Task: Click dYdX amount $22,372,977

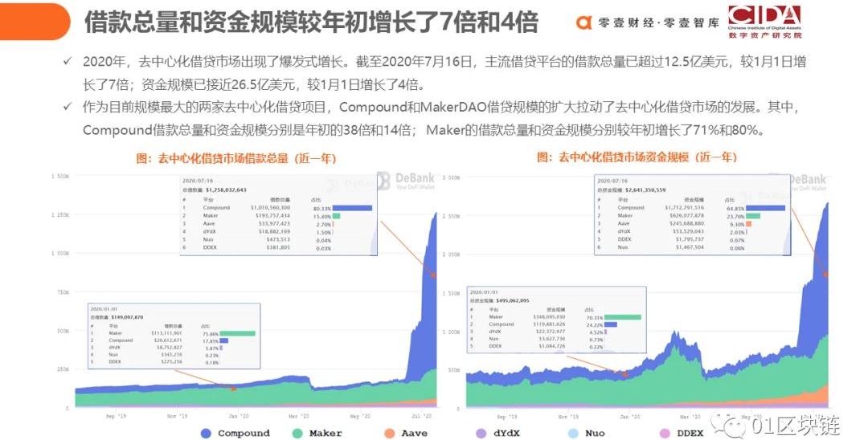Action: point(551,332)
